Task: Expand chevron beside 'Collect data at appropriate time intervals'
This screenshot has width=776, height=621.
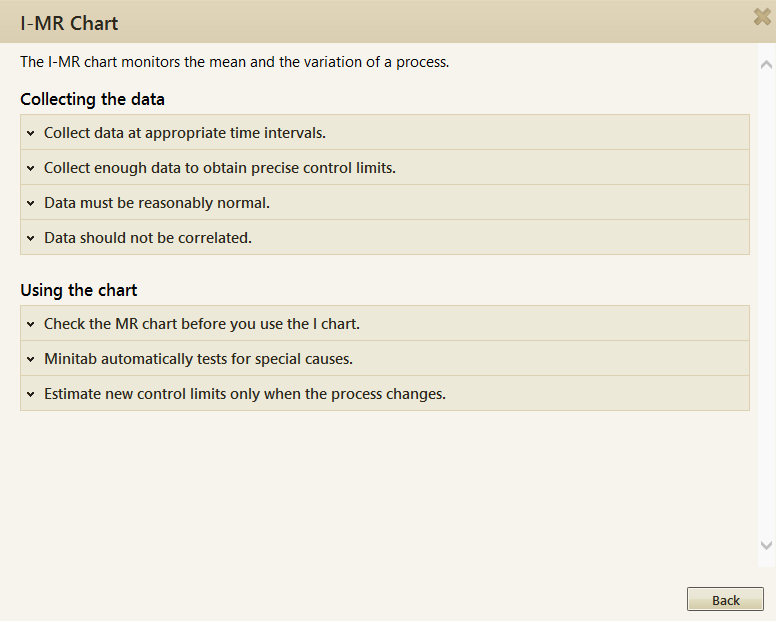Action: pos(31,133)
